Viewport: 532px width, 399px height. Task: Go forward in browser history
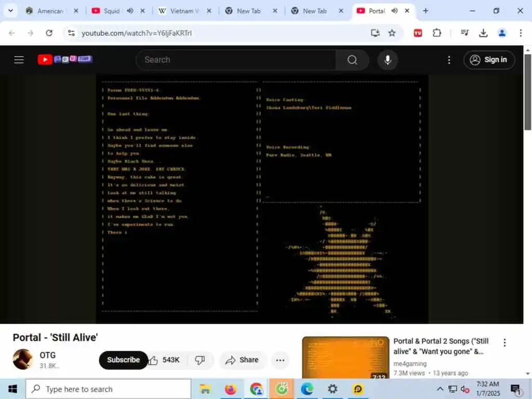click(x=31, y=33)
